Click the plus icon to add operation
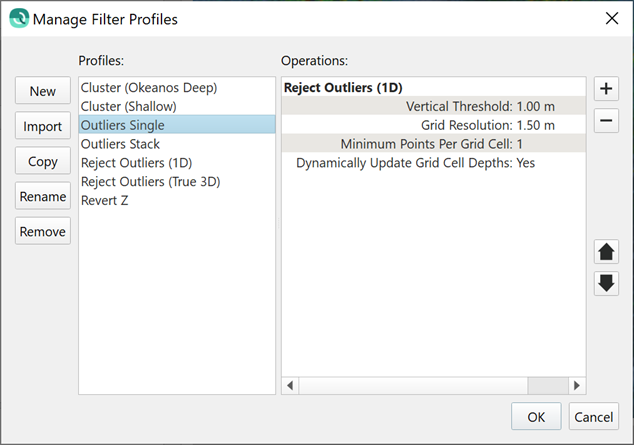 605,88
